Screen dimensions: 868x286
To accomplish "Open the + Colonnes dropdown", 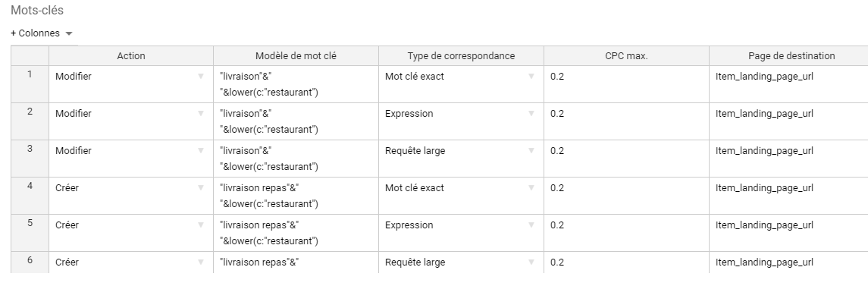I will pyautogui.click(x=42, y=33).
